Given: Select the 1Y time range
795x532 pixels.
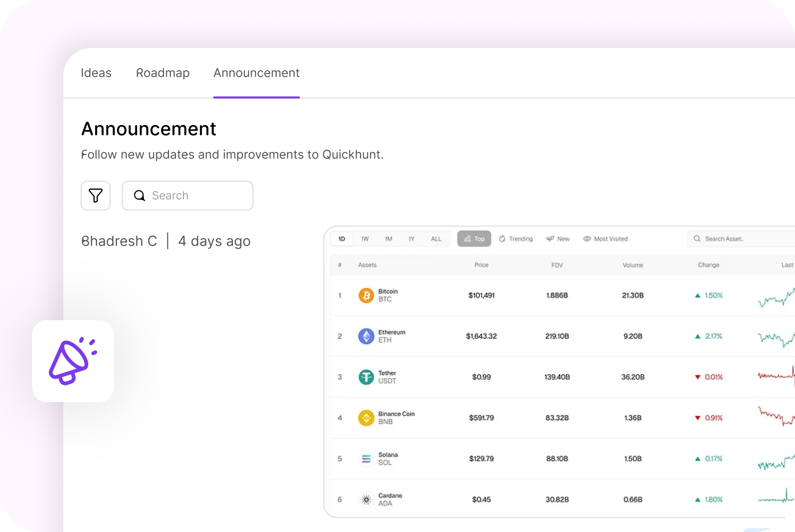Looking at the screenshot, I should [x=411, y=239].
